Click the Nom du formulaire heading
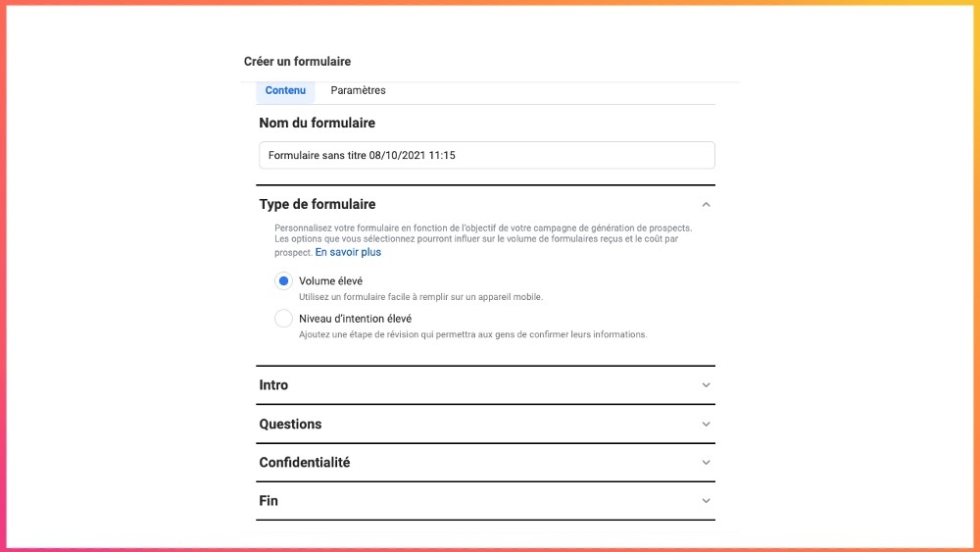Image resolution: width=980 pixels, height=552 pixels. point(318,124)
